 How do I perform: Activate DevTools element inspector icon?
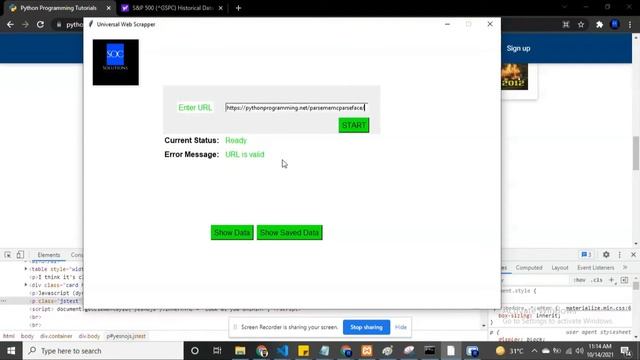click(x=8, y=255)
